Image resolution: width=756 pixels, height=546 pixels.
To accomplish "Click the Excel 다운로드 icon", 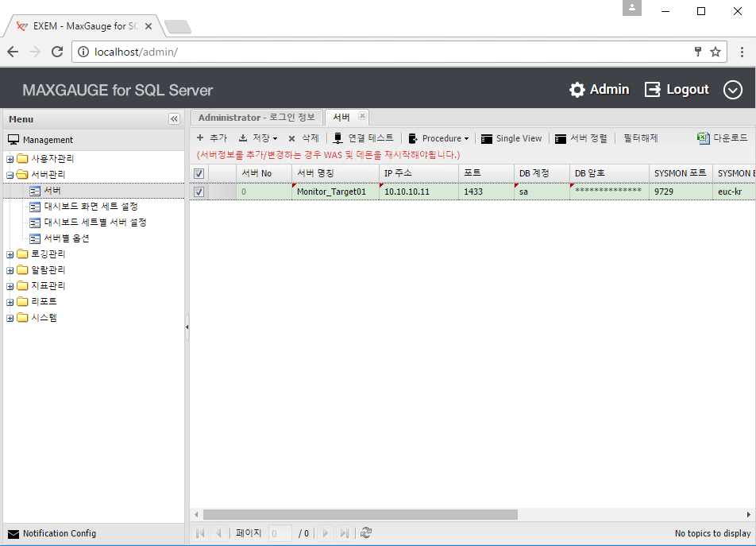I will (x=703, y=138).
